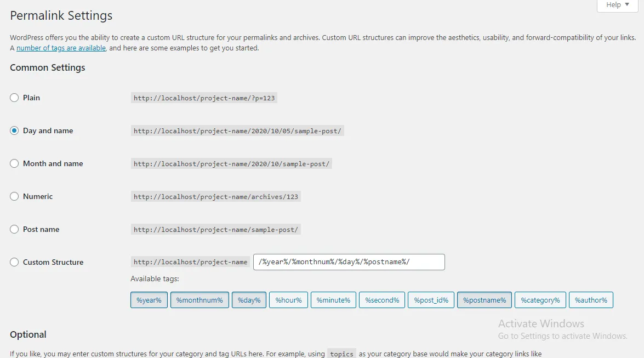Select the Custom Structure radio button

[14, 262]
